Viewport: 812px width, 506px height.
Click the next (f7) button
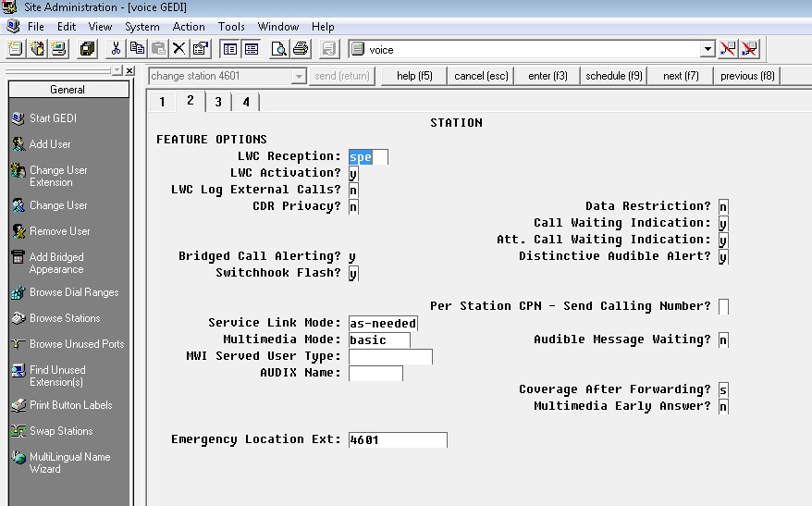[681, 76]
